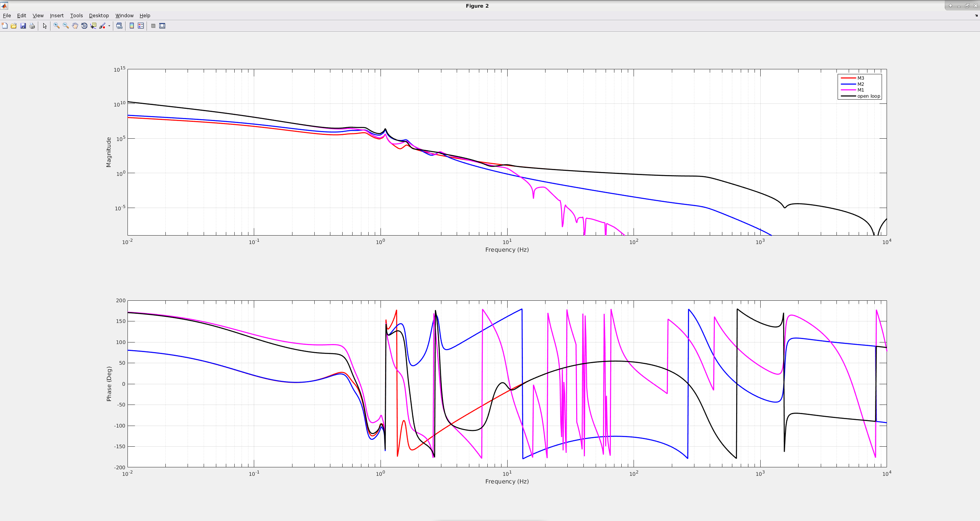Expand the Brush color dropdown arrow
Image resolution: width=980 pixels, height=521 pixels.
pos(109,26)
